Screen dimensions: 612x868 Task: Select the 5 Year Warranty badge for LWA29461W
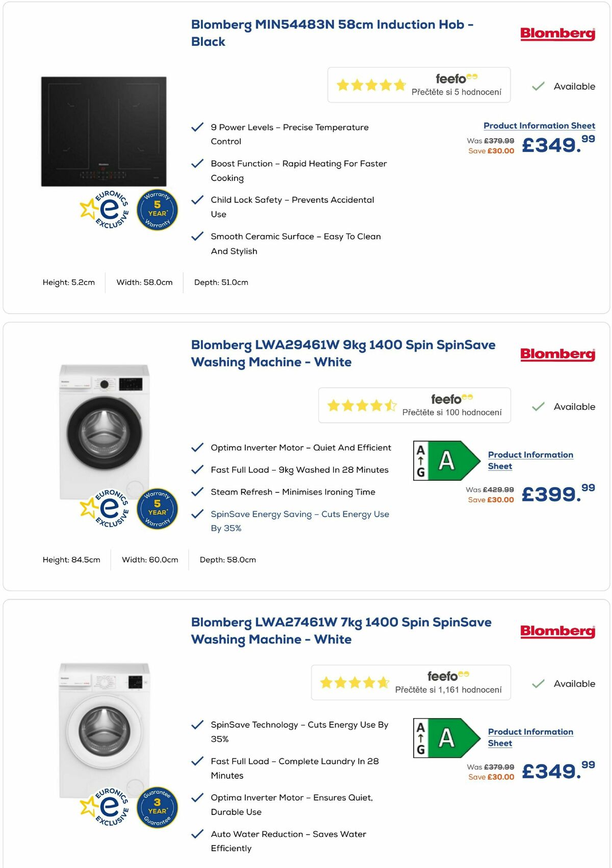[x=157, y=509]
